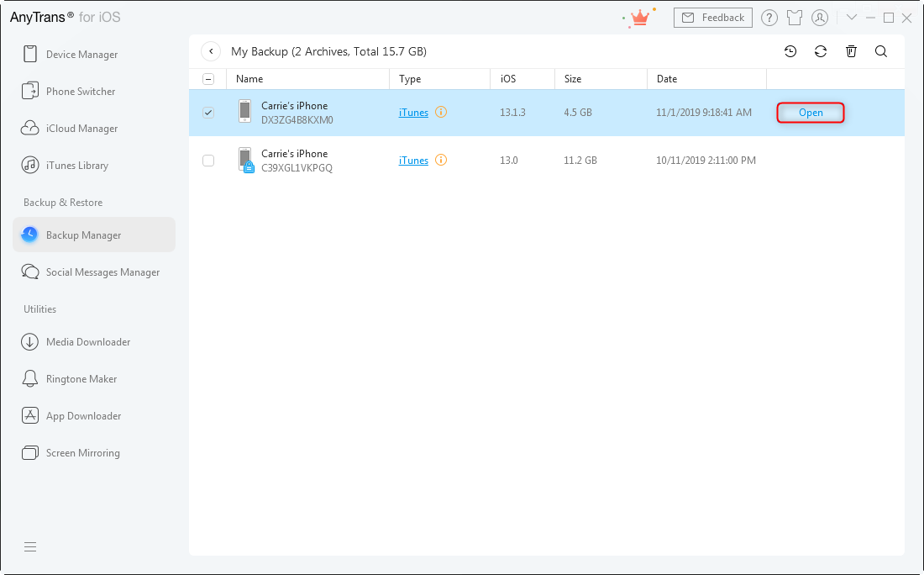The width and height of the screenshot is (924, 575).
Task: Click the Device Manager phone icon
Action: click(x=30, y=55)
